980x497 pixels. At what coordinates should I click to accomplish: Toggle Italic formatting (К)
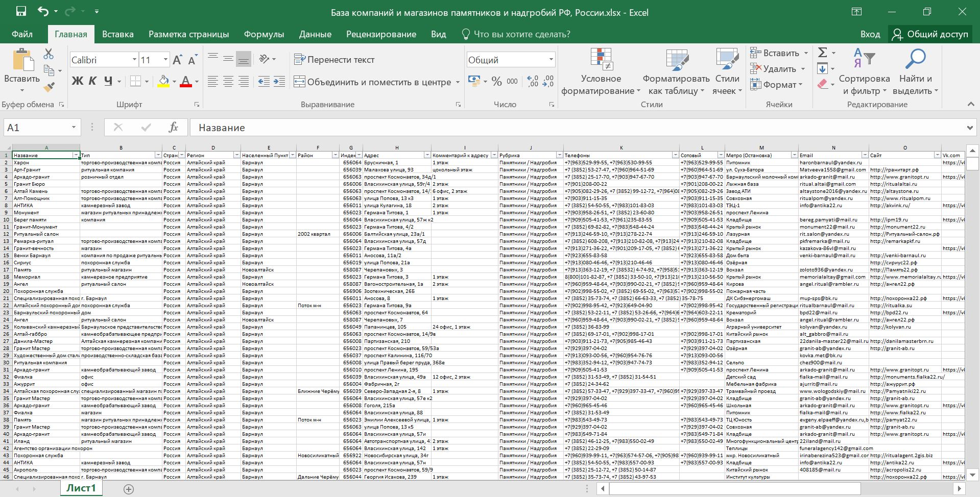(x=92, y=81)
